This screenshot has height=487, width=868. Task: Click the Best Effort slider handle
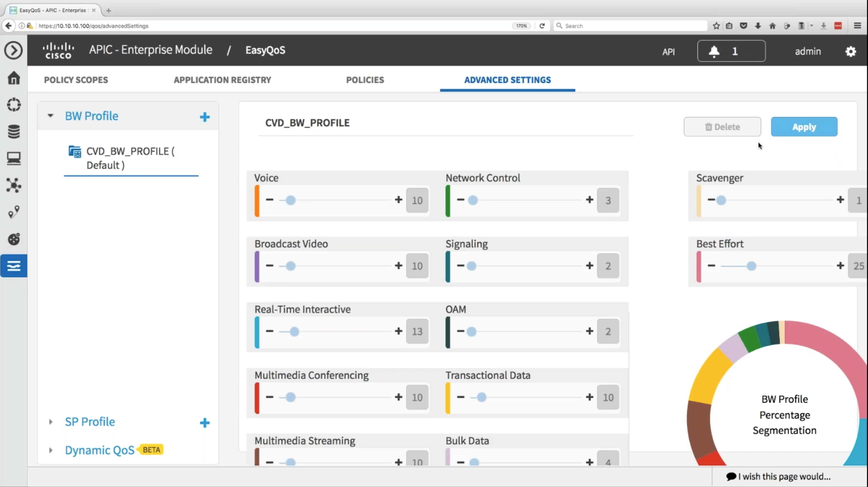point(751,266)
